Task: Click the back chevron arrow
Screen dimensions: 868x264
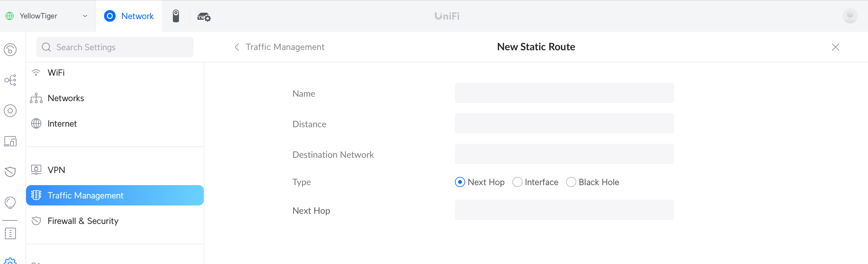Action: (x=237, y=47)
